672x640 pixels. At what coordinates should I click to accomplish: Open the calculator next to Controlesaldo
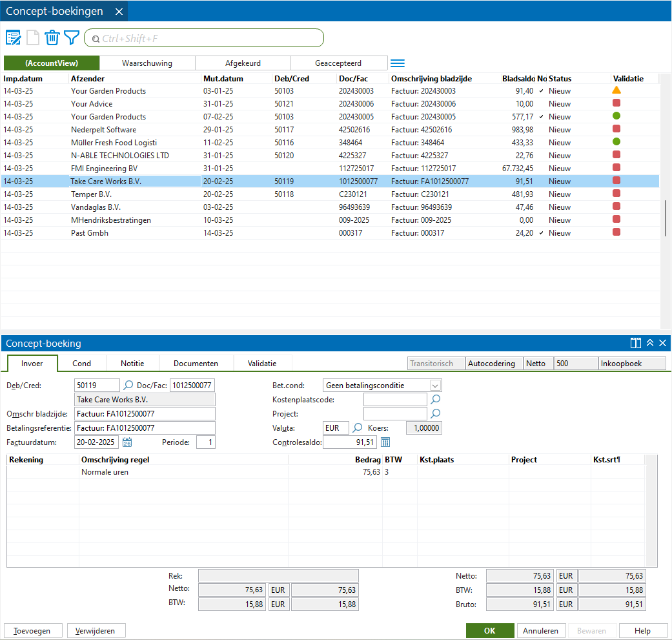pos(385,442)
